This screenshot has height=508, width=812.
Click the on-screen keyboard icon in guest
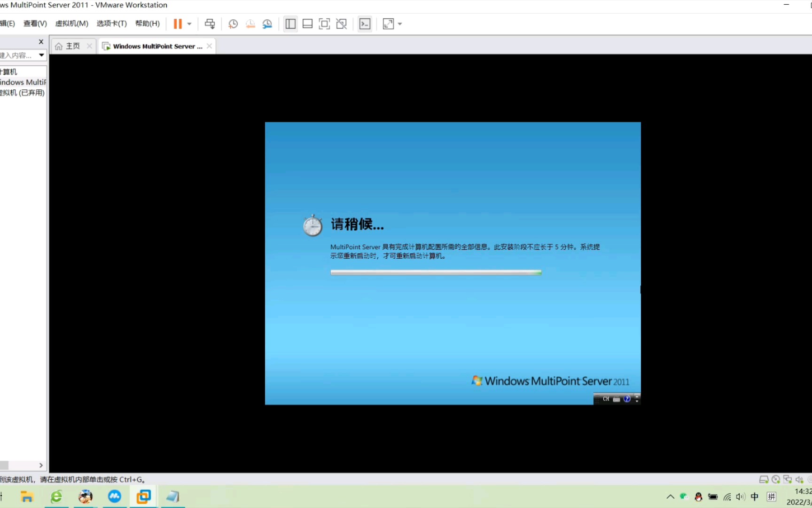(617, 399)
